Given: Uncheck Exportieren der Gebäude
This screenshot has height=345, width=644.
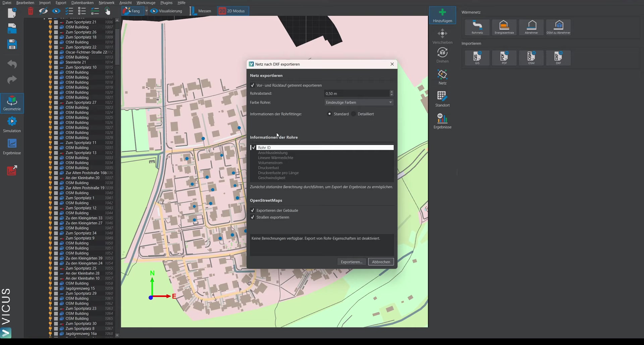Looking at the screenshot, I should pos(253,210).
